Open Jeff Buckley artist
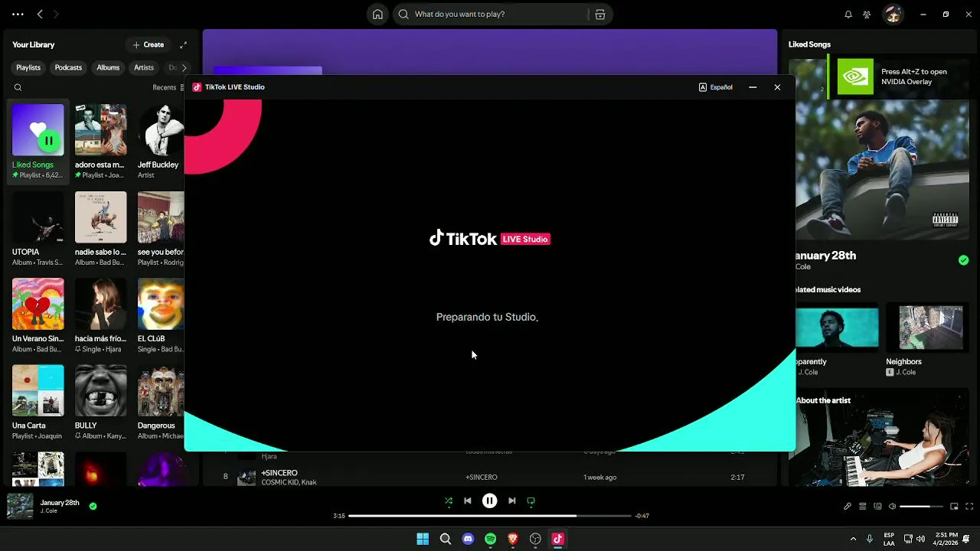Image resolution: width=980 pixels, height=551 pixels. 161,142
